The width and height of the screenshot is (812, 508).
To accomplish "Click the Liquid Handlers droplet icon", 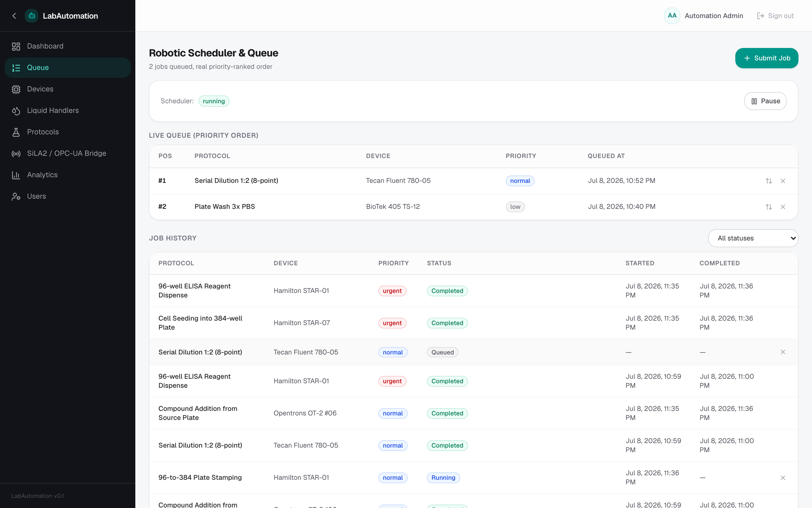I will (16, 111).
